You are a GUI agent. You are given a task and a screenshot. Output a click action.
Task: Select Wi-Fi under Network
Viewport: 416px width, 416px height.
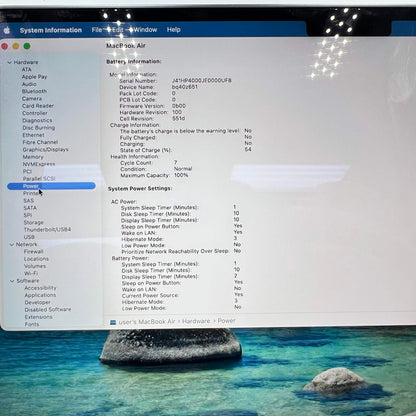pos(31,273)
